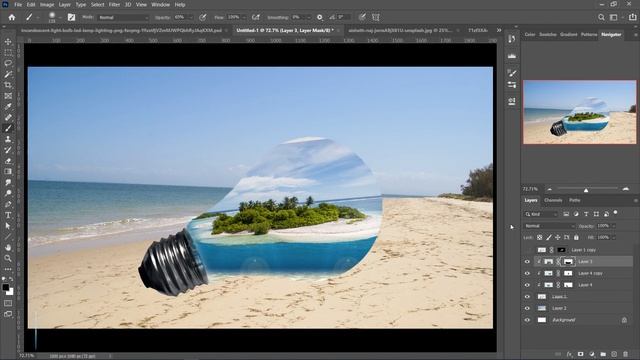Image resolution: width=640 pixels, height=360 pixels.
Task: Open layer filter Kind dropdown
Action: coord(541,214)
